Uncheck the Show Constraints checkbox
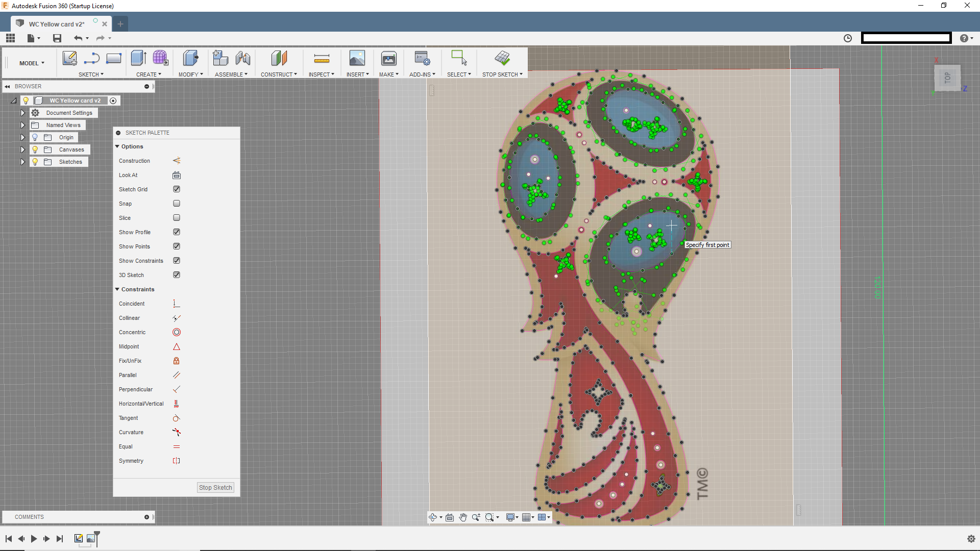Screen dimensions: 980x551 tap(177, 261)
